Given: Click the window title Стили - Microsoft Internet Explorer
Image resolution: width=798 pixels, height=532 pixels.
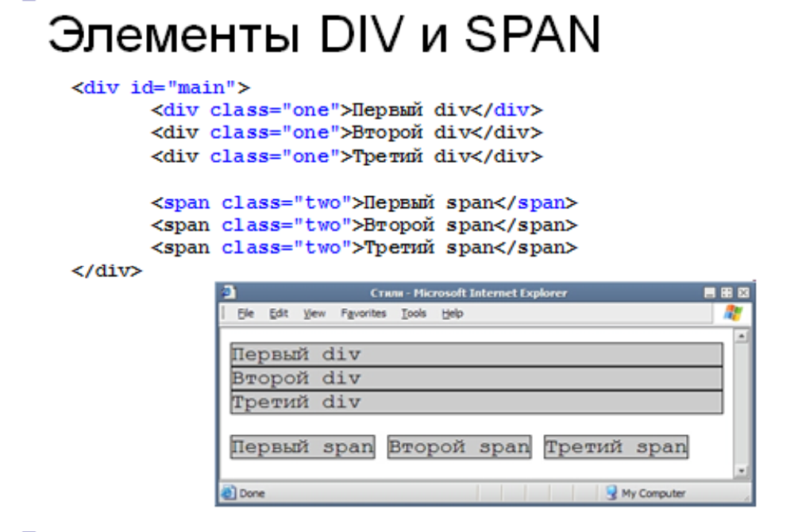Looking at the screenshot, I should (x=468, y=293).
